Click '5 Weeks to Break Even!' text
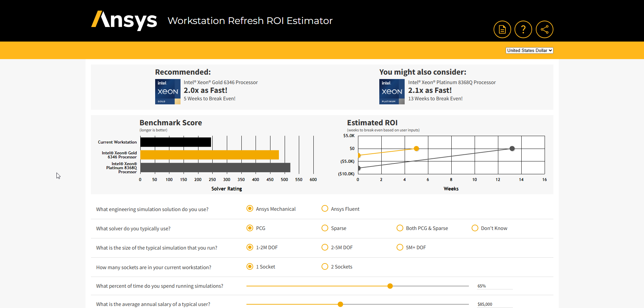The height and width of the screenshot is (308, 644). coord(210,99)
